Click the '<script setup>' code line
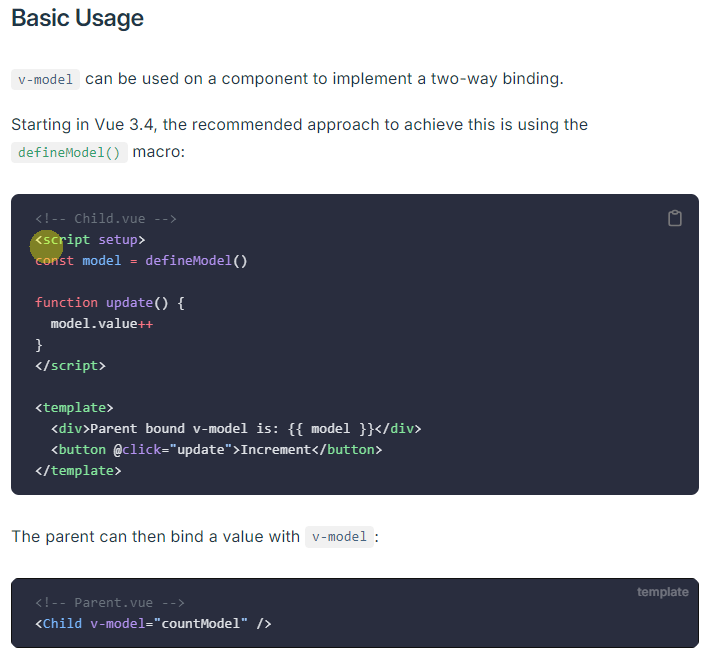Image resolution: width=714 pixels, height=669 pixels. click(x=90, y=240)
